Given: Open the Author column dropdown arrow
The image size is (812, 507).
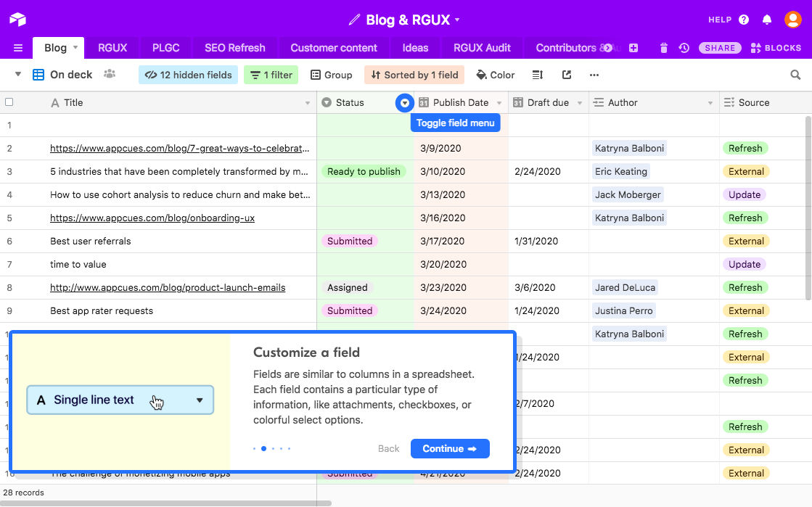Looking at the screenshot, I should (710, 103).
